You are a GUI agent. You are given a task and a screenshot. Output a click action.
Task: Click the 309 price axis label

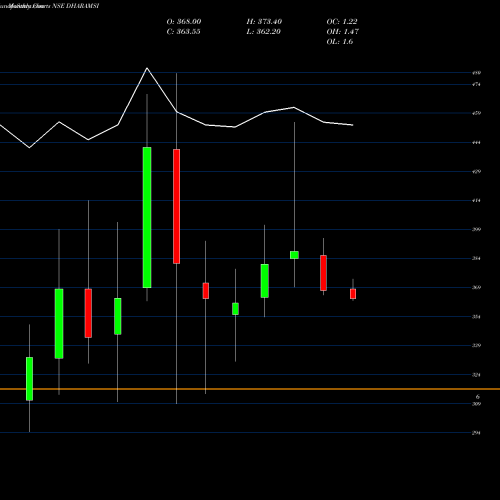[476, 404]
